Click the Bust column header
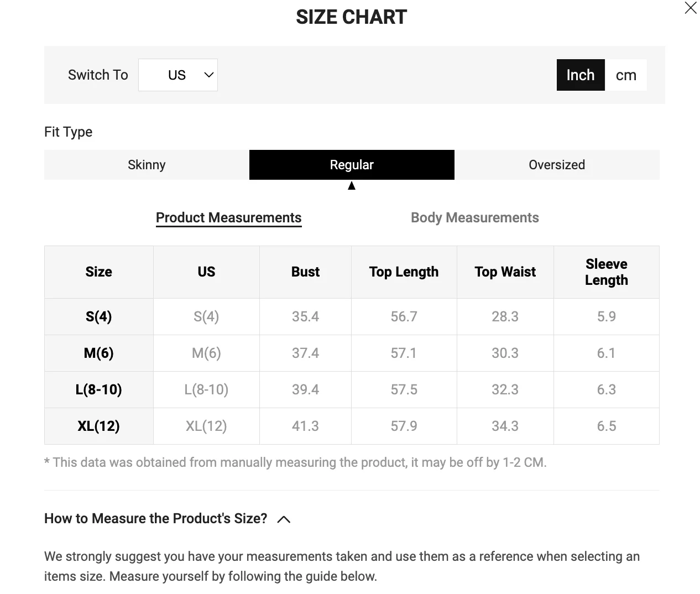Image resolution: width=700 pixels, height=594 pixels. pyautogui.click(x=305, y=272)
